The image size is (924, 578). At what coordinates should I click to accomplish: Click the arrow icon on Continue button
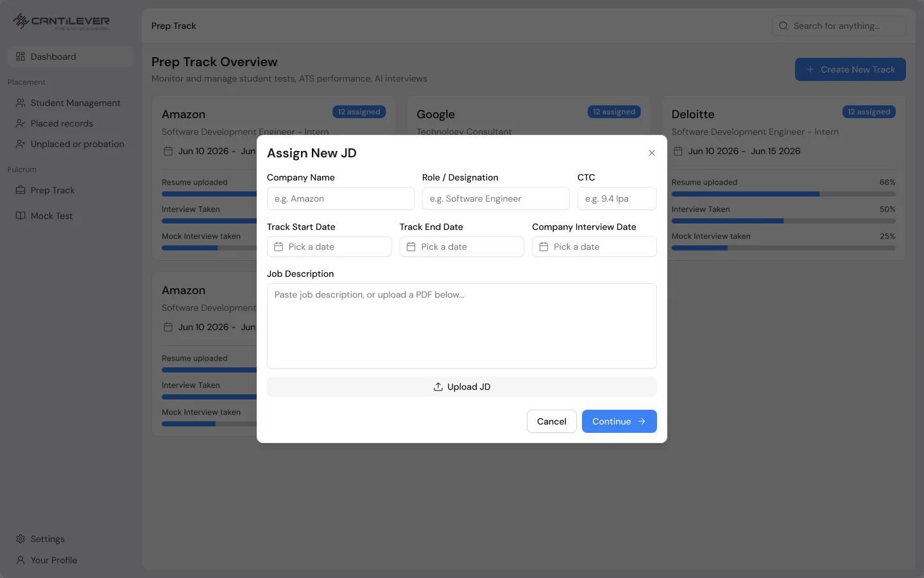pyautogui.click(x=642, y=421)
